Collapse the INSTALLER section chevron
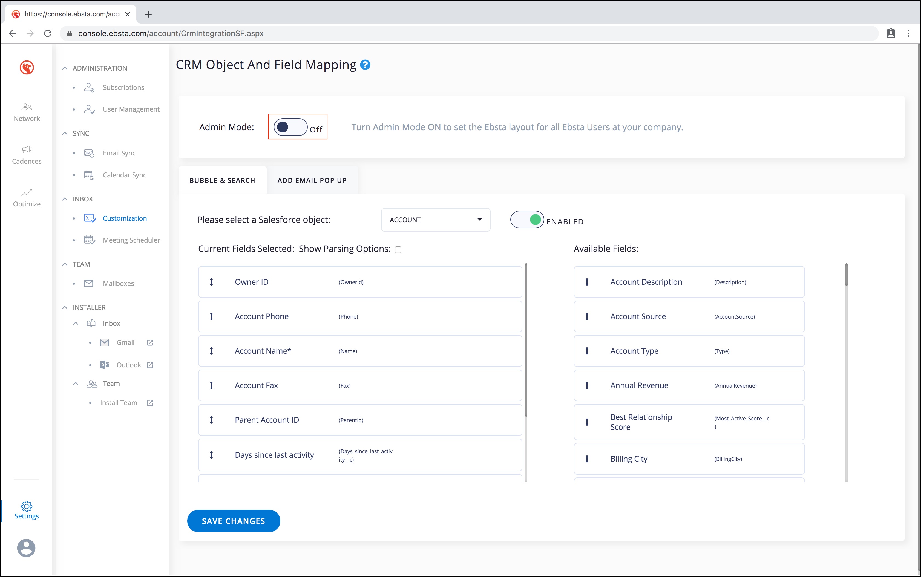This screenshot has height=588, width=921. (65, 307)
